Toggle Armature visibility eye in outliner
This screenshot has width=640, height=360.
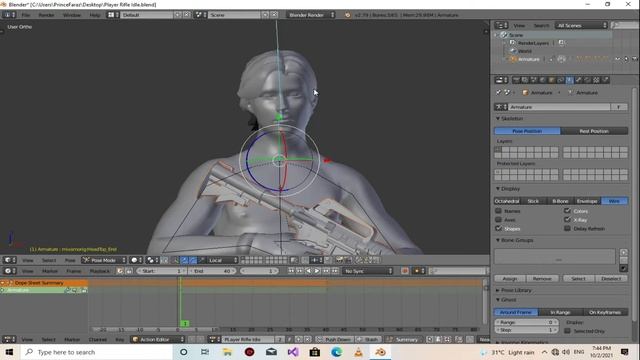pyautogui.click(x=618, y=59)
